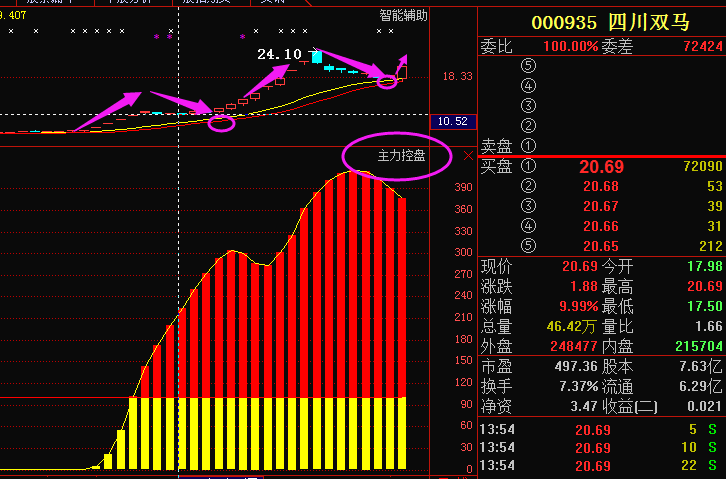
Task: Select the sell level ③ row marker
Action: 528,106
